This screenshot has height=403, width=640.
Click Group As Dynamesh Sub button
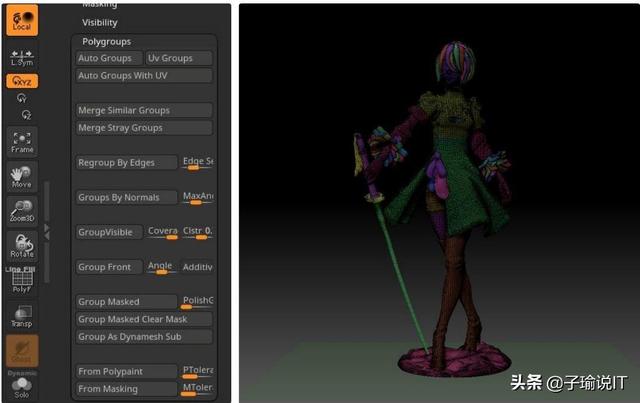(144, 337)
